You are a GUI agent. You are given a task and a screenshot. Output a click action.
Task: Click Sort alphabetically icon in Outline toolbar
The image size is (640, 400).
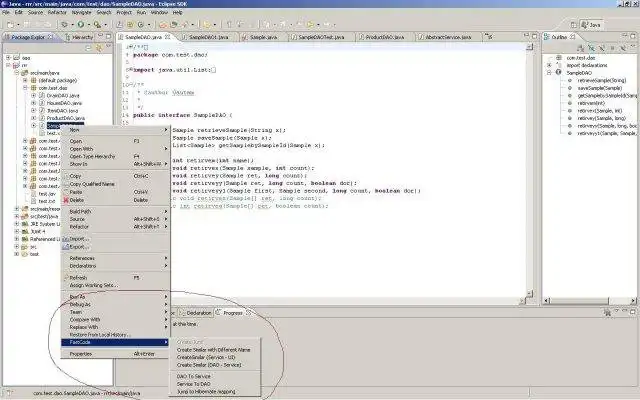581,48
